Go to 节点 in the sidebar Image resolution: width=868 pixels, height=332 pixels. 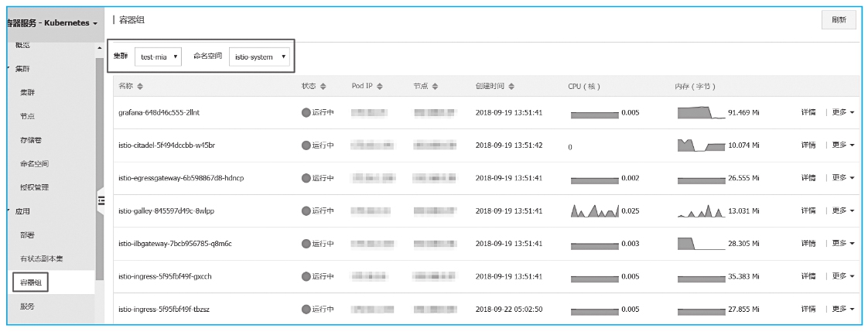click(28, 116)
